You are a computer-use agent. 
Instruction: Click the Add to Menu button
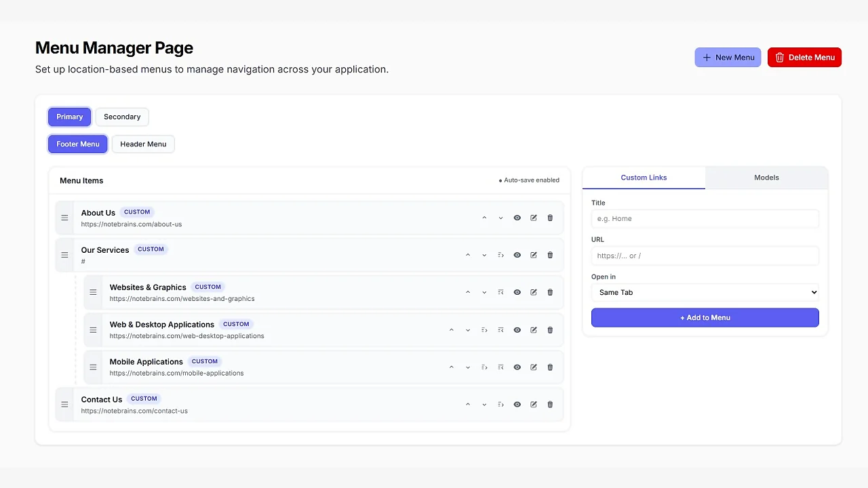tap(705, 317)
